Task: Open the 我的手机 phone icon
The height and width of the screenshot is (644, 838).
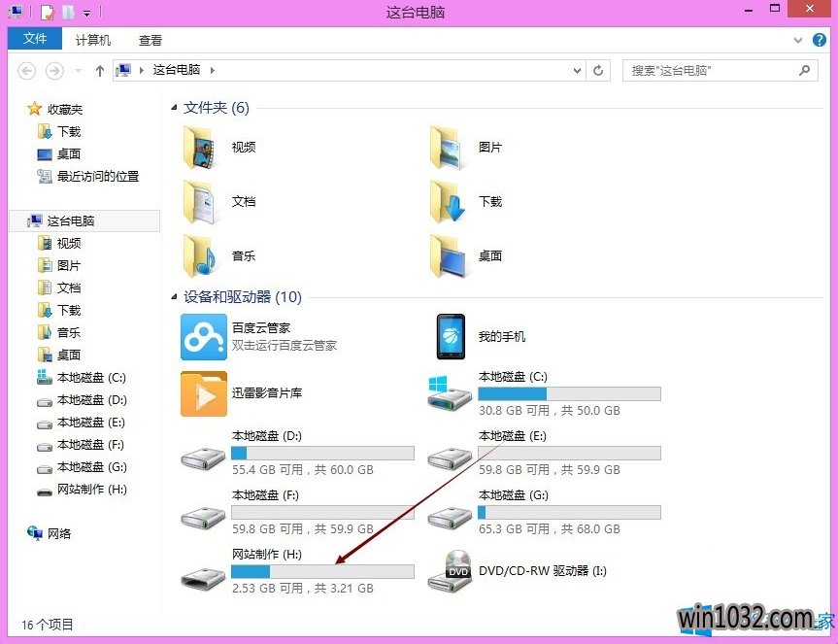Action: [451, 337]
